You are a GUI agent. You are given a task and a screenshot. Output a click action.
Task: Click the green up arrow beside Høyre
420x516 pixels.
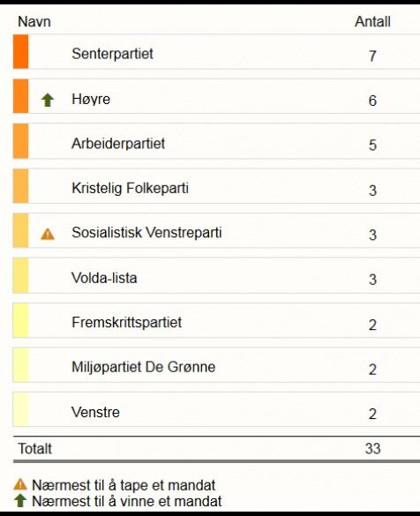(48, 100)
